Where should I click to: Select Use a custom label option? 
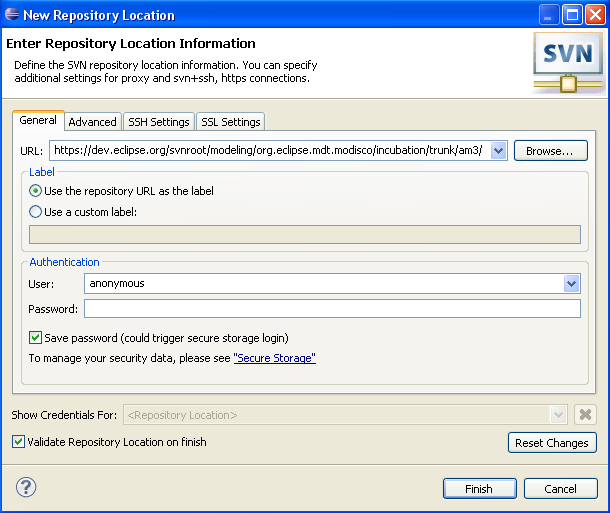coord(83,212)
